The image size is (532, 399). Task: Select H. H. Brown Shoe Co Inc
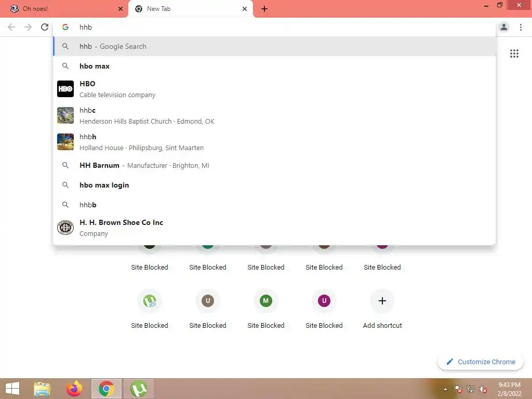click(274, 228)
